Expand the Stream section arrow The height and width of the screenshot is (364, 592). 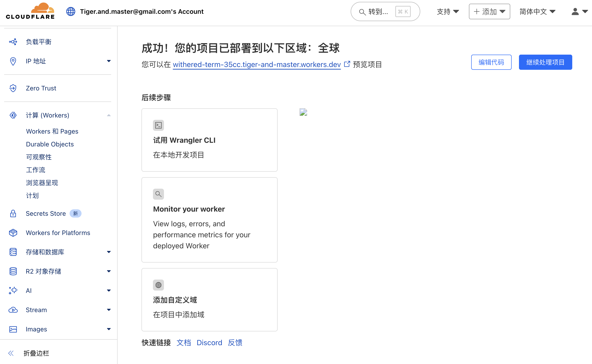[109, 310]
